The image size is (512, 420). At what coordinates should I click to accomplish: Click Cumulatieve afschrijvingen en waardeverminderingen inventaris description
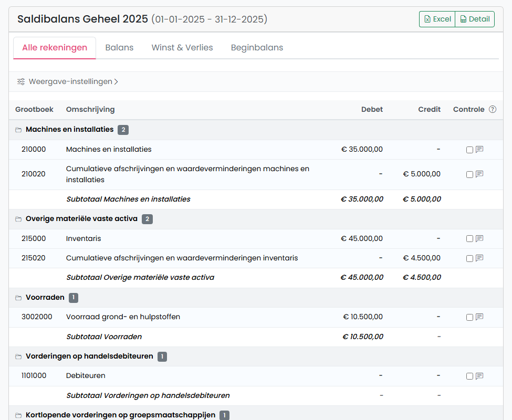point(182,258)
